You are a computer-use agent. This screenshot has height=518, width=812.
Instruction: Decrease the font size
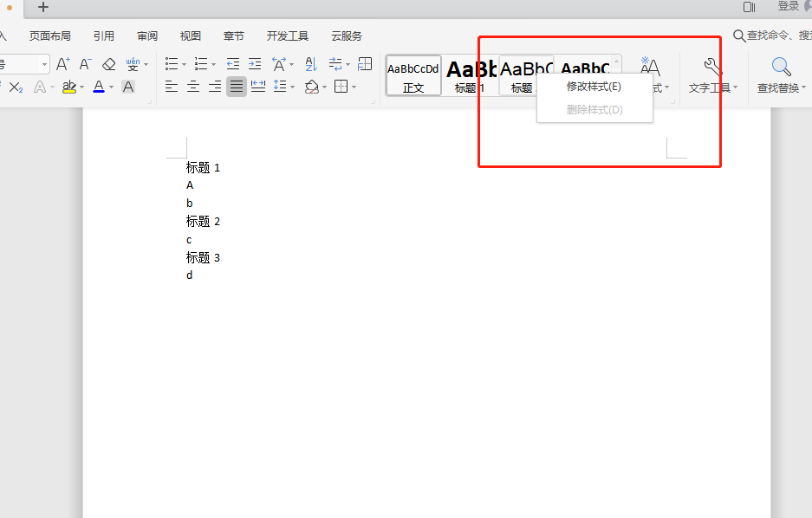coord(85,63)
